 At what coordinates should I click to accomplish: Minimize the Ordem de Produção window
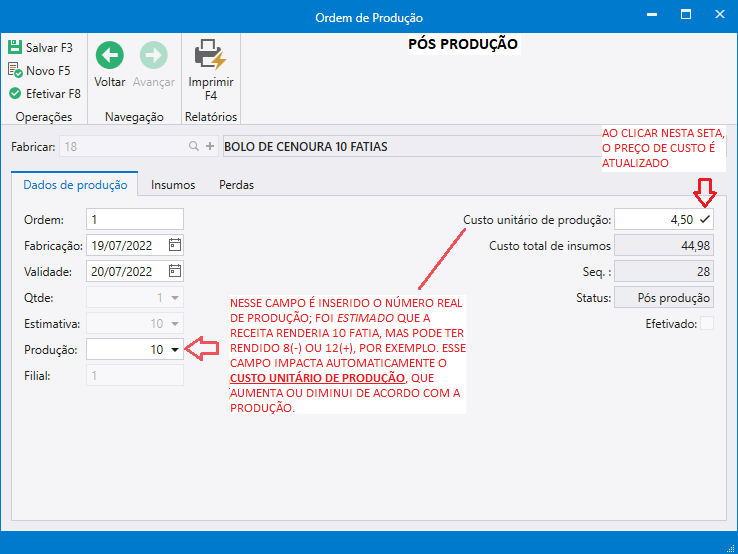coord(652,15)
